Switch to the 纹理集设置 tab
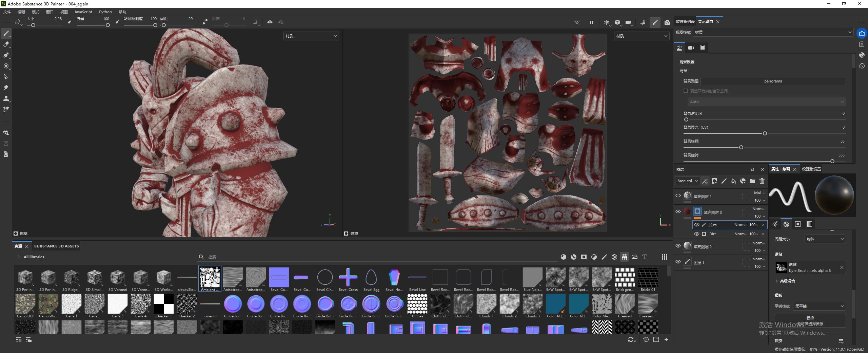The width and height of the screenshot is (868, 353). pyautogui.click(x=811, y=169)
